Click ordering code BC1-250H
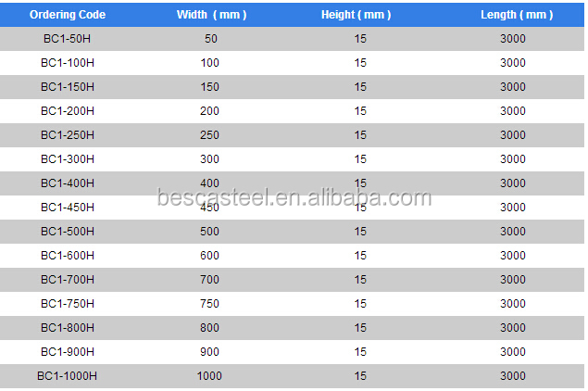The width and height of the screenshot is (588, 391). (68, 135)
